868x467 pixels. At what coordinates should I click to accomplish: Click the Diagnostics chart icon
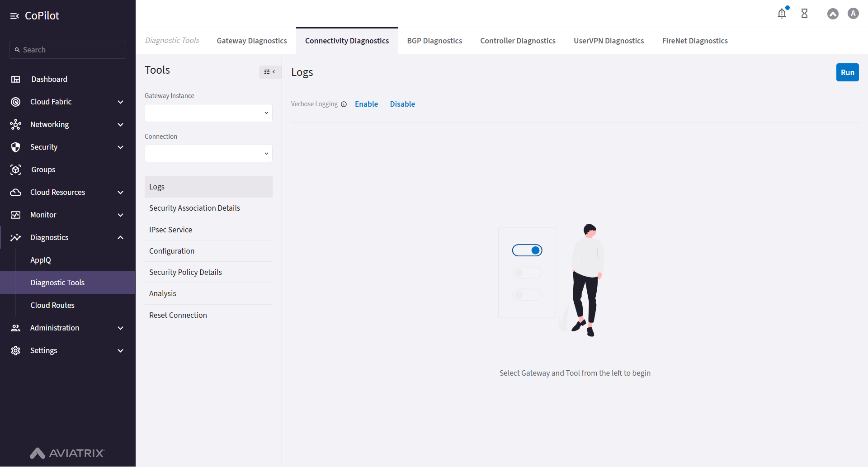tap(16, 237)
